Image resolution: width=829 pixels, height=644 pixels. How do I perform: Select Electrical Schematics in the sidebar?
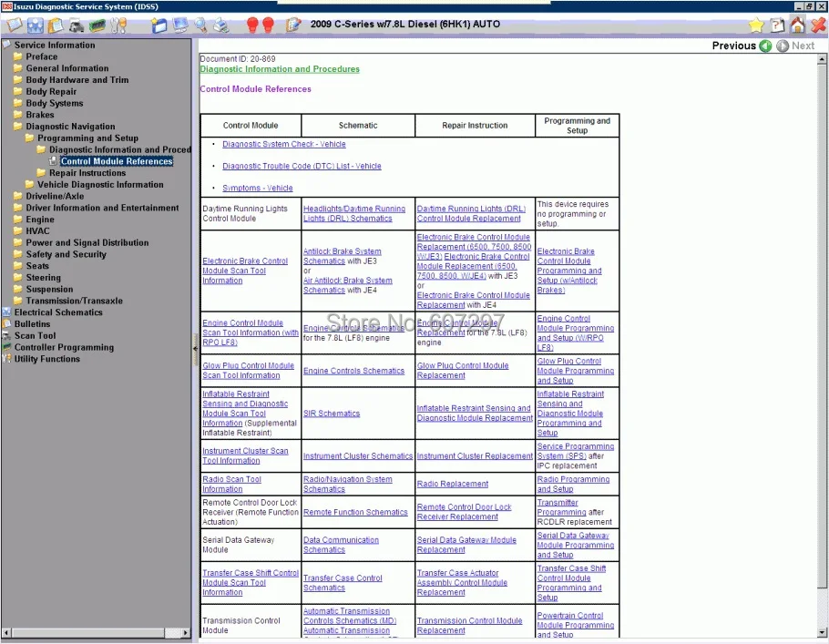point(58,312)
